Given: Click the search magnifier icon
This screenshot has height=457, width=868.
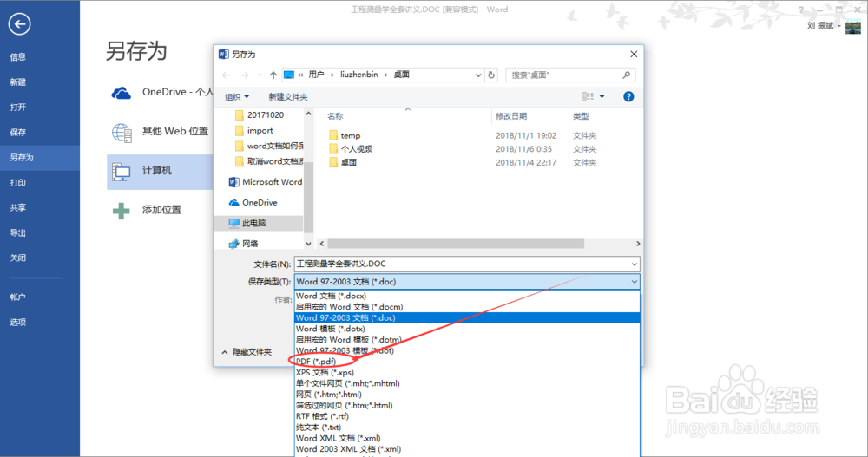Looking at the screenshot, I should pyautogui.click(x=626, y=75).
